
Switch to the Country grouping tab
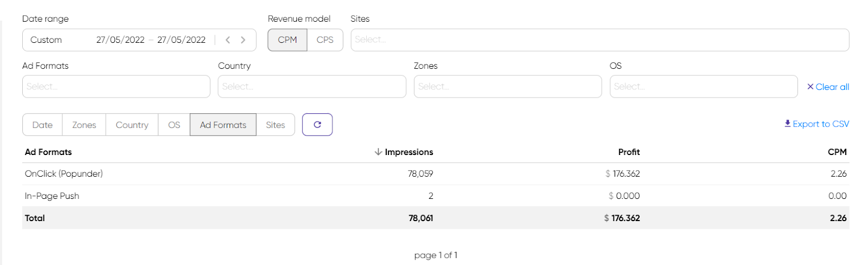point(132,125)
